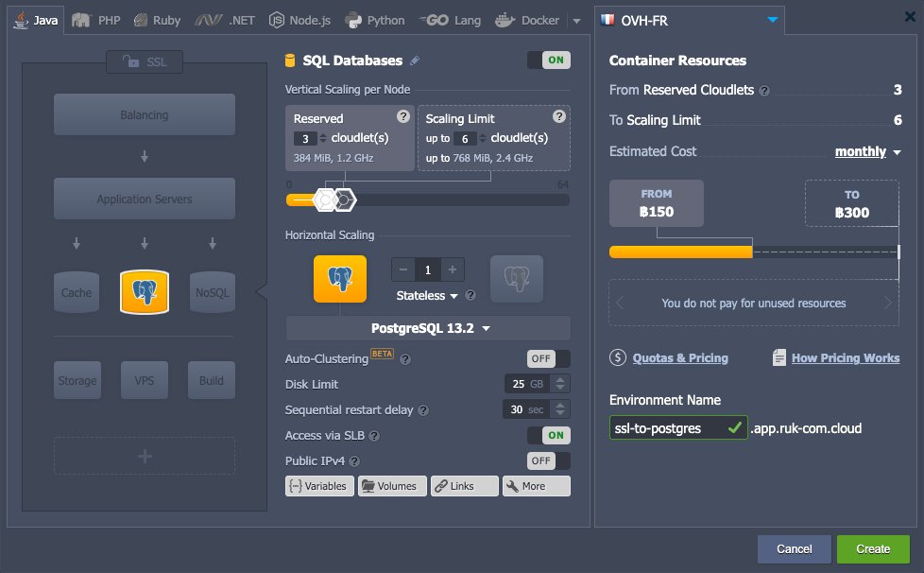Click the greyed PostgreSQL node placeholder
924x573 pixels.
click(x=517, y=279)
